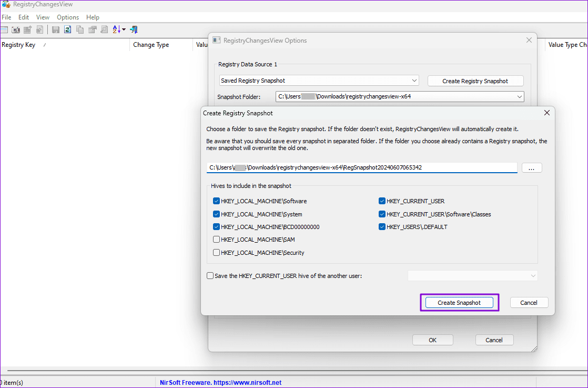Open the Help menu

click(93, 17)
